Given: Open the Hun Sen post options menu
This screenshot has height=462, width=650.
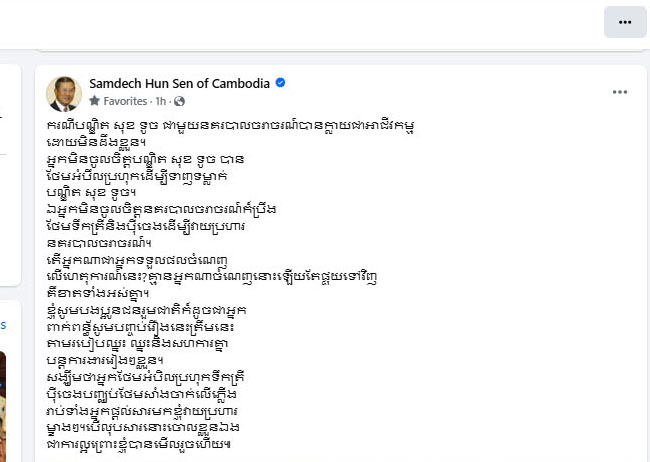Looking at the screenshot, I should (x=620, y=92).
